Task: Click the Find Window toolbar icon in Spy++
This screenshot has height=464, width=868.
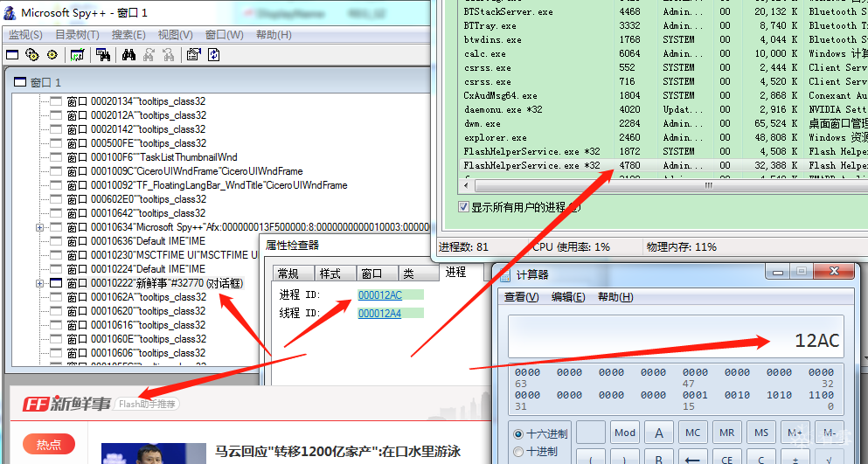Action: tap(102, 54)
